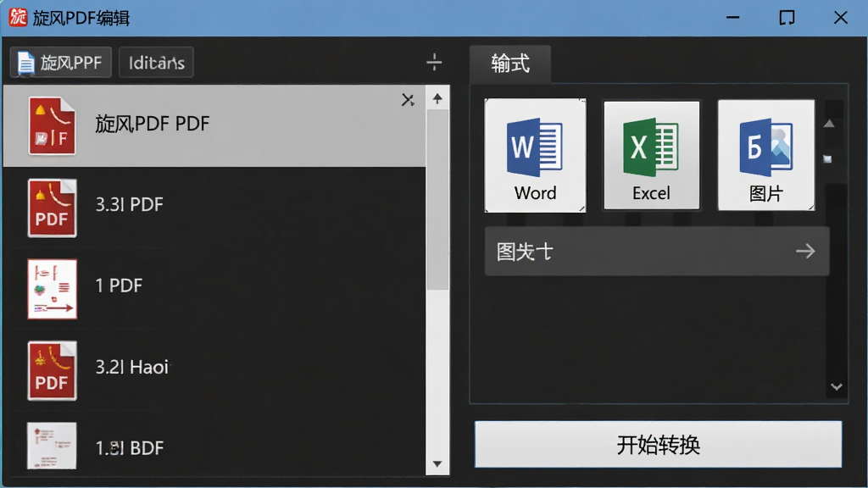Click the small square icon beside formats
The image size is (868, 488).
(x=827, y=159)
